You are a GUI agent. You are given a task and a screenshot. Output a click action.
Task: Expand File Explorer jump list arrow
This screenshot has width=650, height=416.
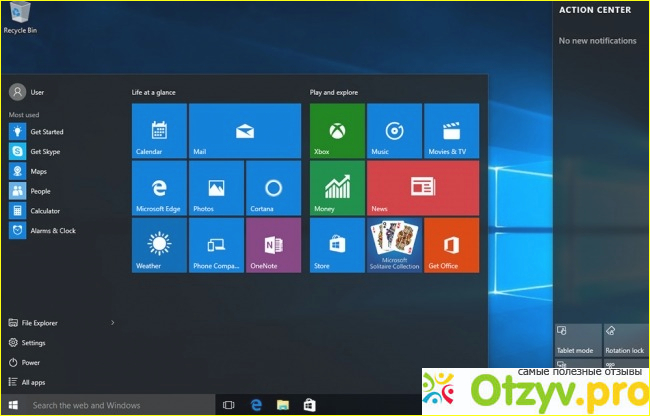112,322
